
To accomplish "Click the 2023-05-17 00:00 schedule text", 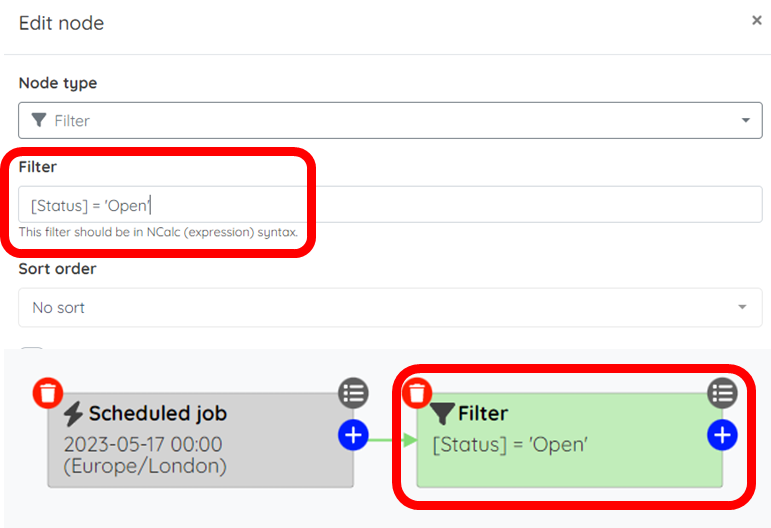I will (143, 444).
